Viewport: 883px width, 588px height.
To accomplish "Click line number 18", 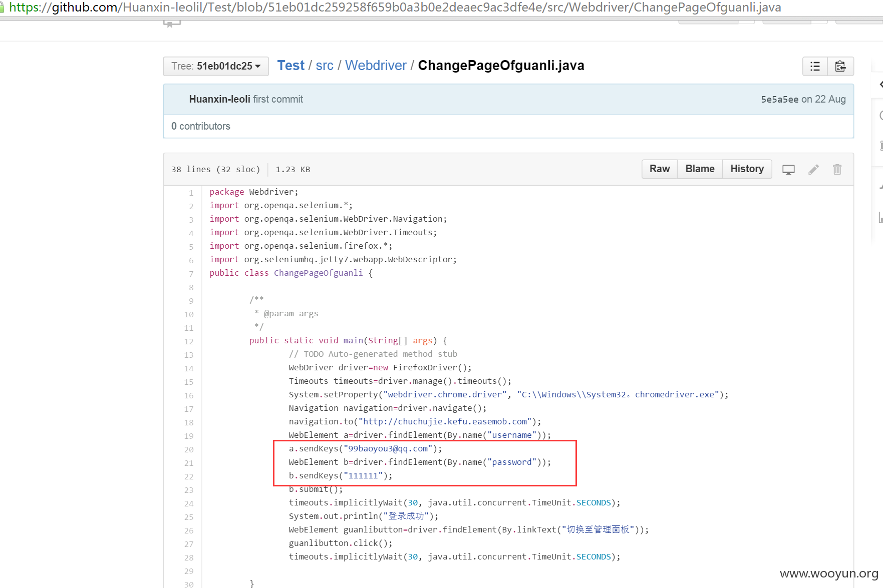I will pos(188,422).
